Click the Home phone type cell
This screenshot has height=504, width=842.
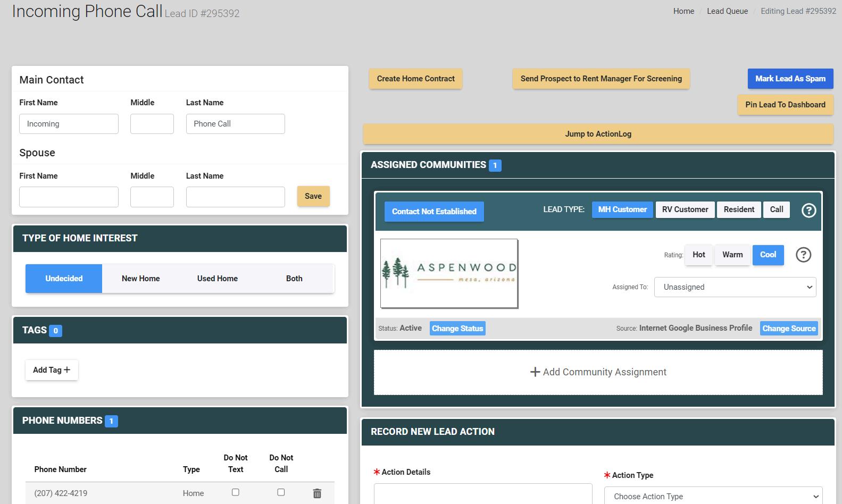click(x=193, y=493)
